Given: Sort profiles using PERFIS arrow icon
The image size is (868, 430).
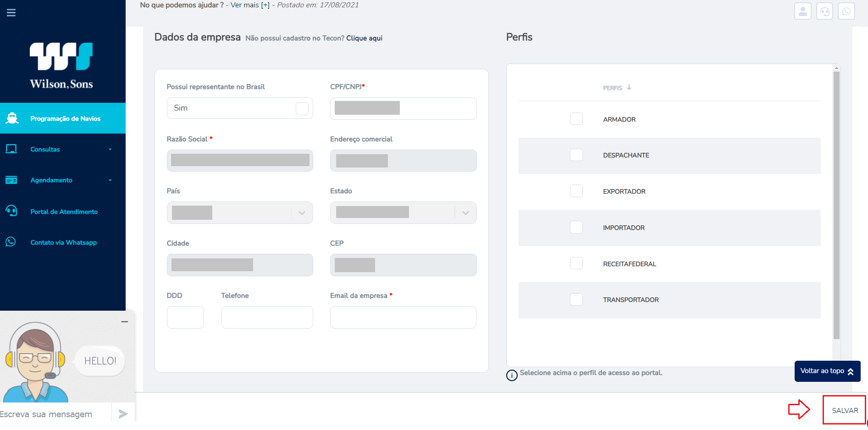Looking at the screenshot, I should click(x=629, y=87).
